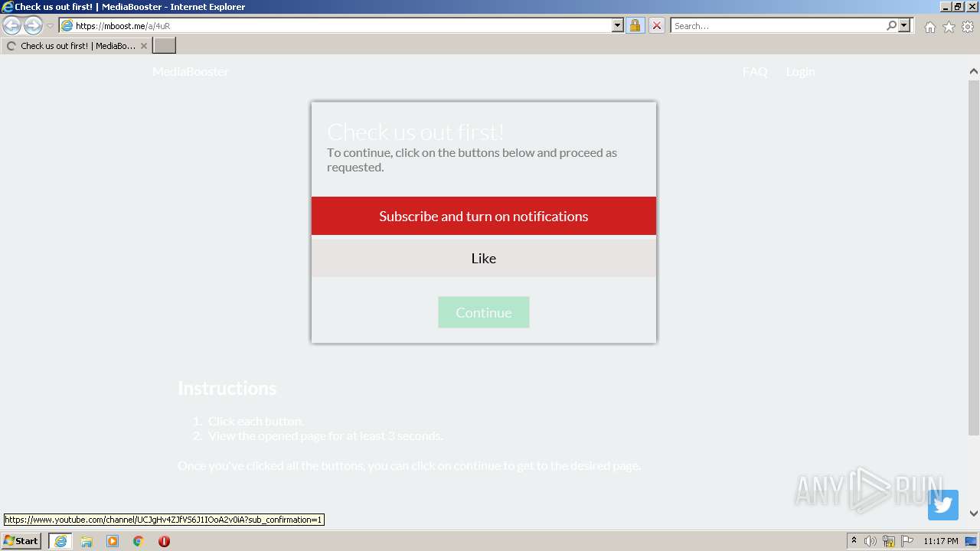The image size is (980, 551).
Task: Open the Home icon
Action: click(x=929, y=27)
